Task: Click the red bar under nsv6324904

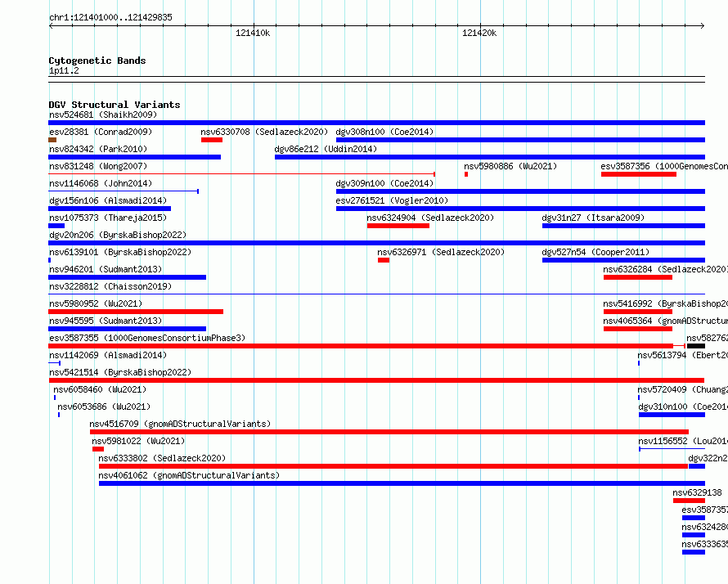Action: (398, 226)
